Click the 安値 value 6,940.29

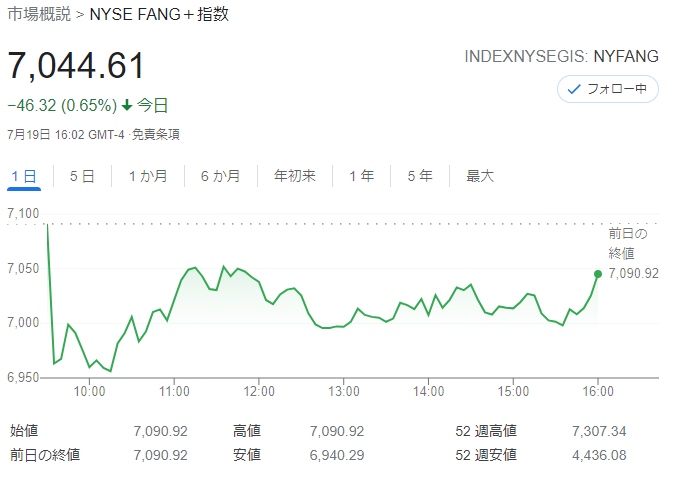[337, 455]
